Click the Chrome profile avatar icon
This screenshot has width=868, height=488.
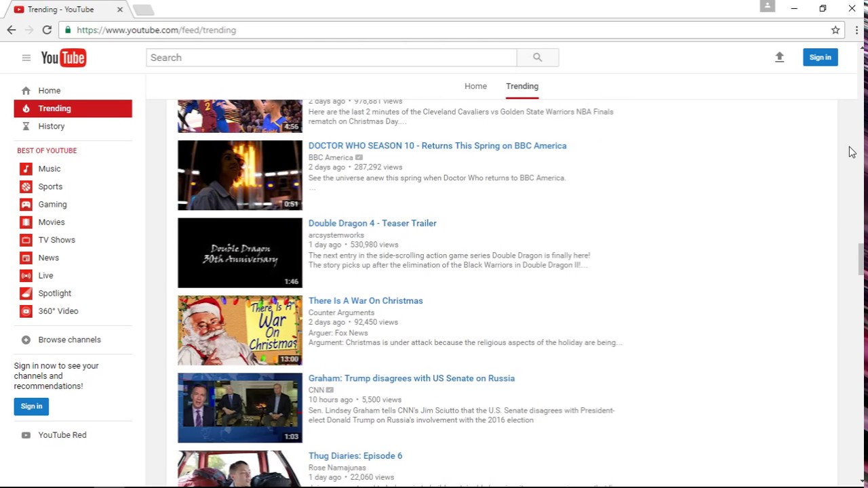tap(768, 6)
